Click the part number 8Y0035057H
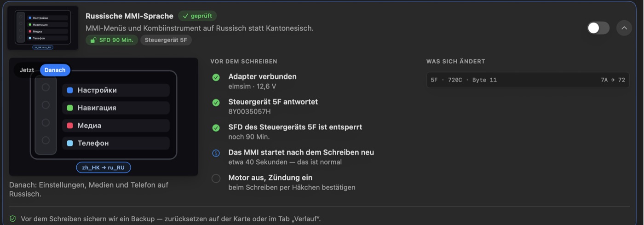The image size is (644, 225). point(250,111)
